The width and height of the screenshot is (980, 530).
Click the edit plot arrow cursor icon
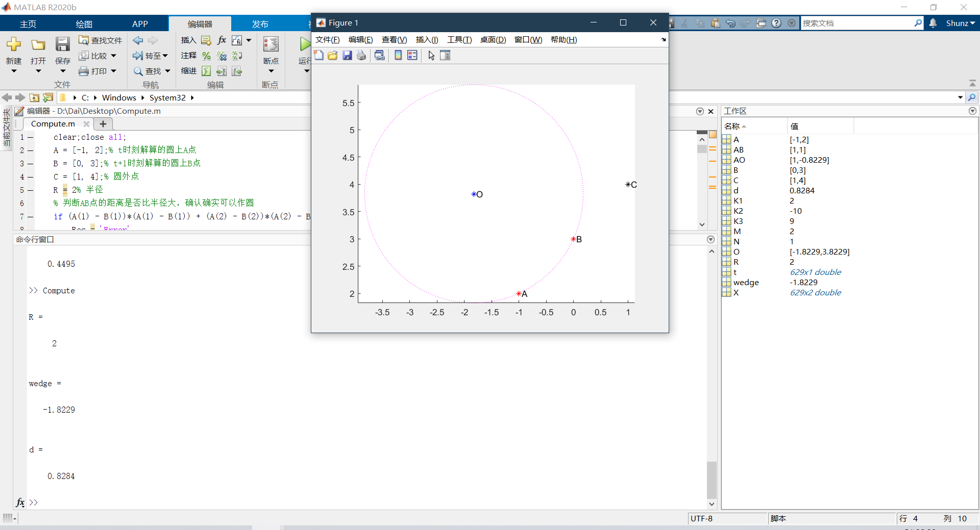tap(431, 55)
